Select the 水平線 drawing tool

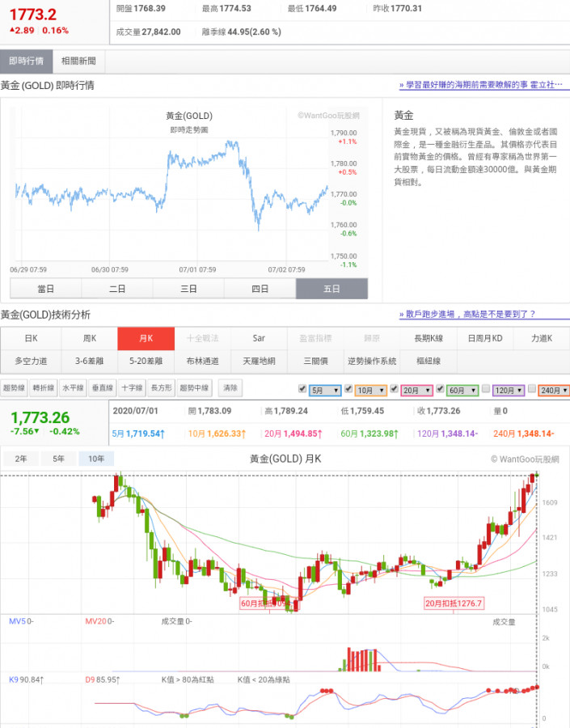tap(73, 387)
